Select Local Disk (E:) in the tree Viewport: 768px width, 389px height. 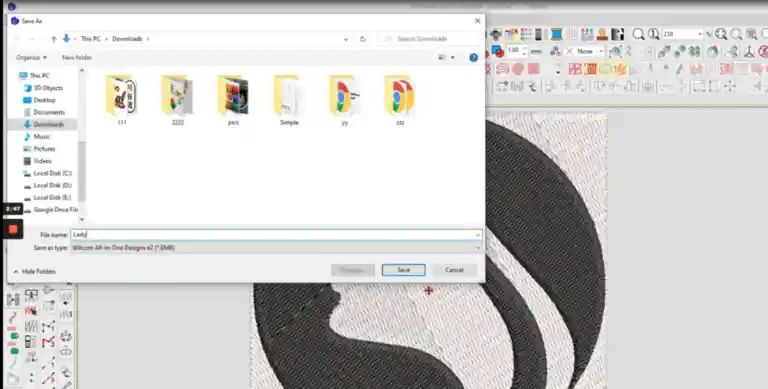coord(52,197)
